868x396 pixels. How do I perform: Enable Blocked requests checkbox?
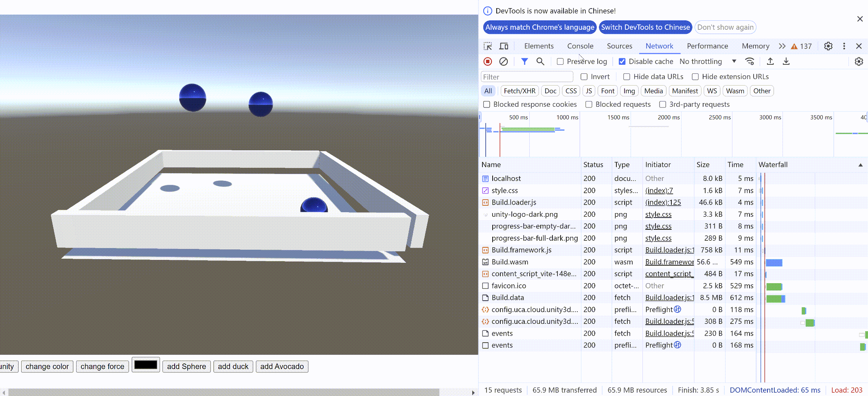tap(589, 104)
